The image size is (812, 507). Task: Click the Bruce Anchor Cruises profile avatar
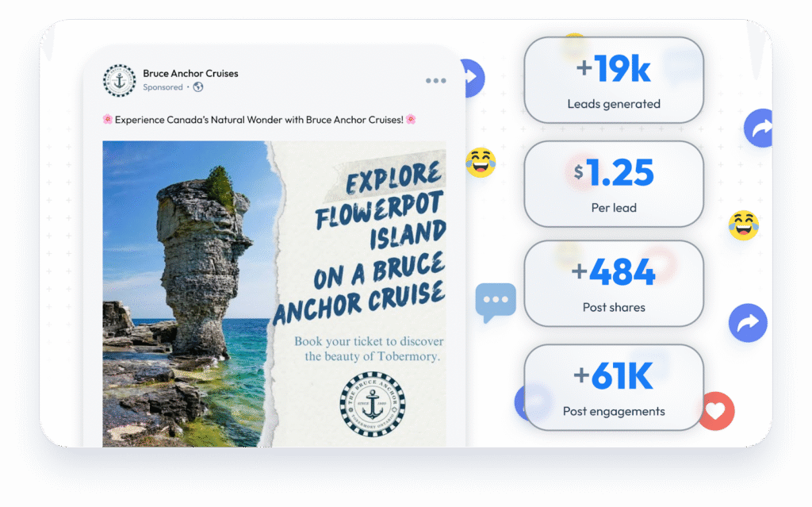120,80
